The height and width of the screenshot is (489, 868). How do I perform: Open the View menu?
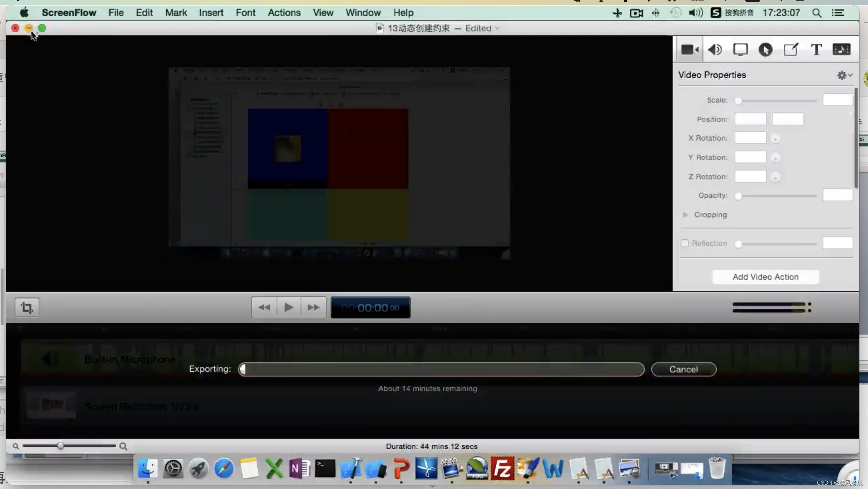[x=323, y=12]
